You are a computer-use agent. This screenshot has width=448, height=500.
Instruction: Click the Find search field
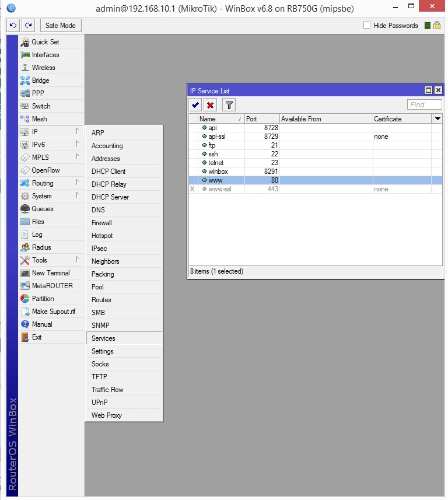[x=425, y=104]
